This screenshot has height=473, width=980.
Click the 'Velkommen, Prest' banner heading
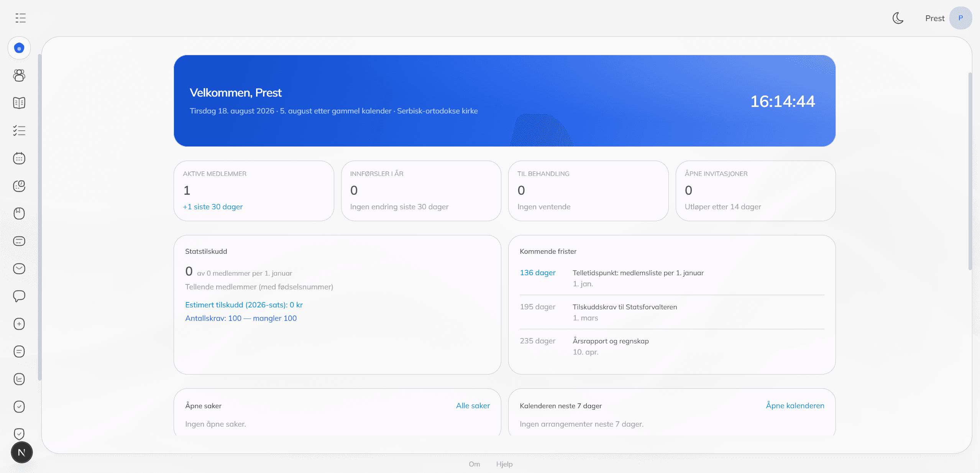(235, 93)
